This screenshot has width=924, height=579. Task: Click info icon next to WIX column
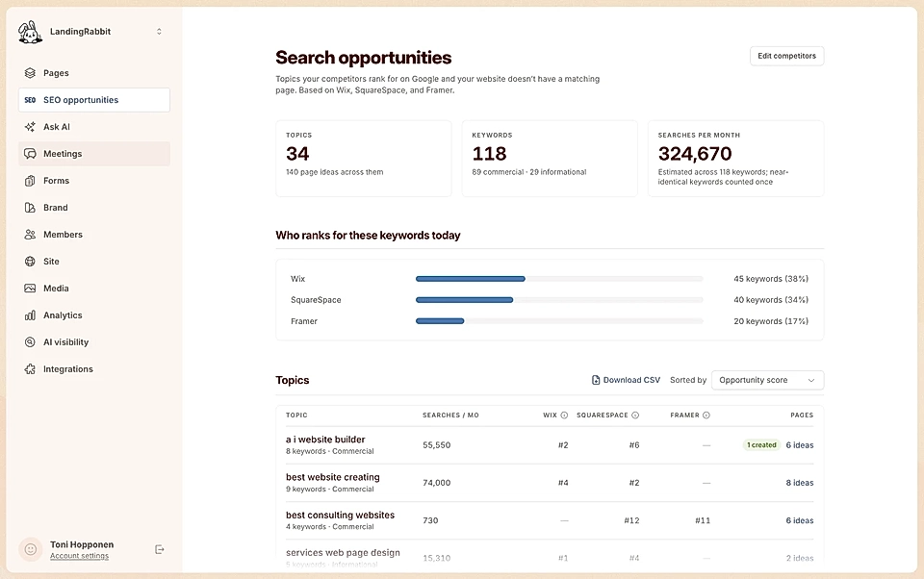point(564,415)
